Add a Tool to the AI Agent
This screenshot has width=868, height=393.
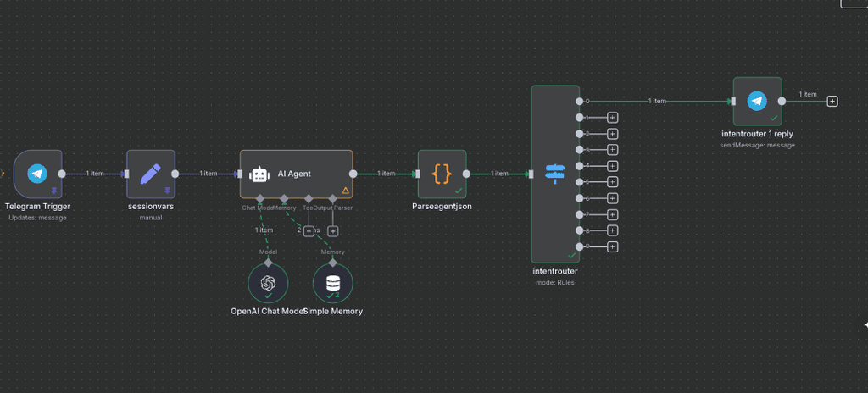pos(309,230)
